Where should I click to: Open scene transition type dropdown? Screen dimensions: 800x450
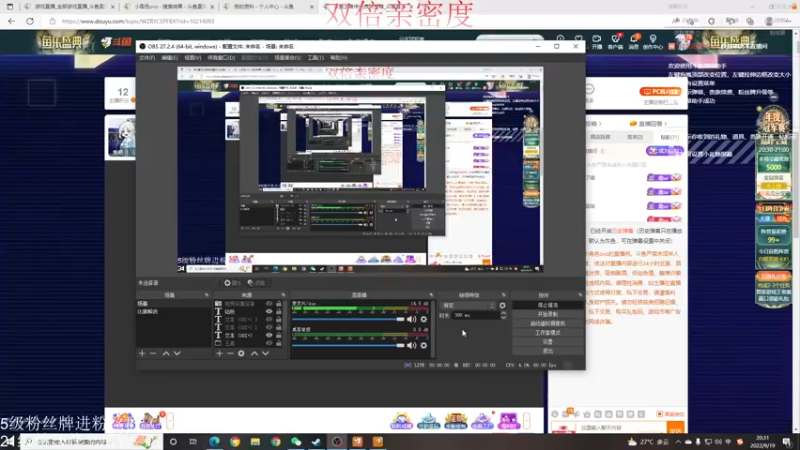[x=468, y=305]
